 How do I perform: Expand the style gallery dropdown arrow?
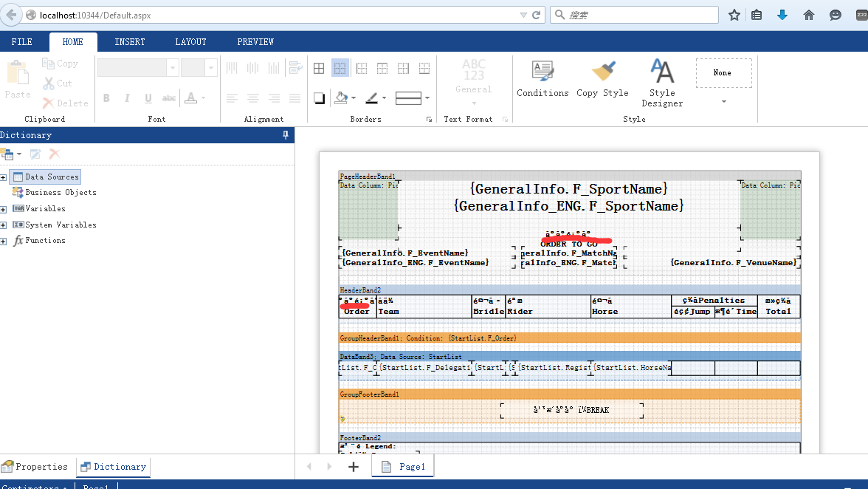[723, 101]
